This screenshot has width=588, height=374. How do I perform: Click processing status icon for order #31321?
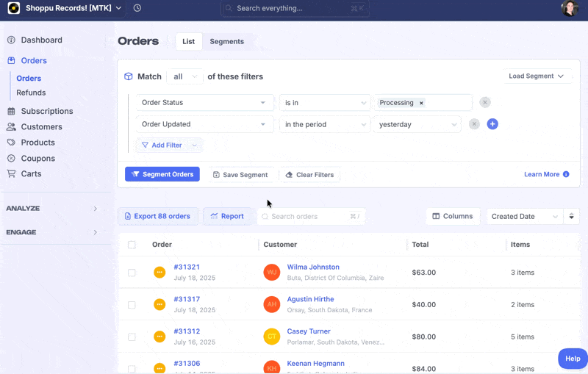click(x=159, y=272)
